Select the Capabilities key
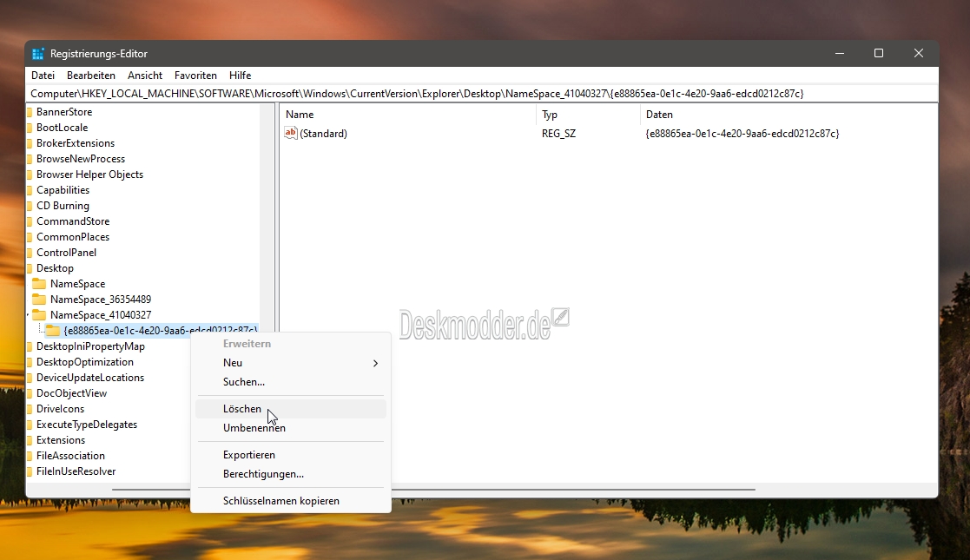The height and width of the screenshot is (560, 970). [63, 189]
